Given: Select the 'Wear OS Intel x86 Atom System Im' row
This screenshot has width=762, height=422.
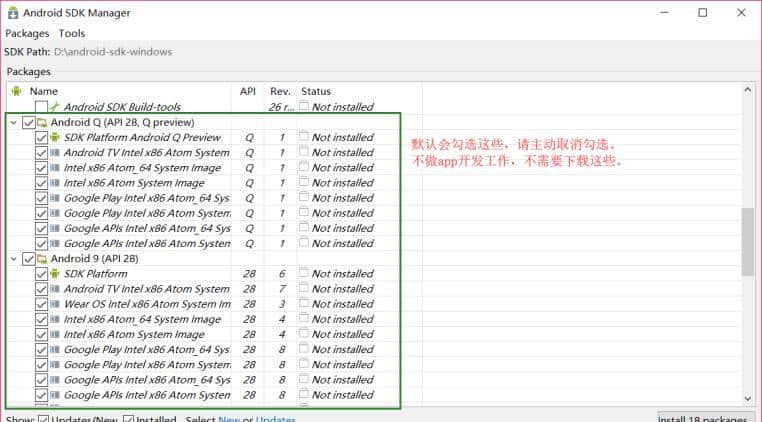Looking at the screenshot, I should click(147, 304).
